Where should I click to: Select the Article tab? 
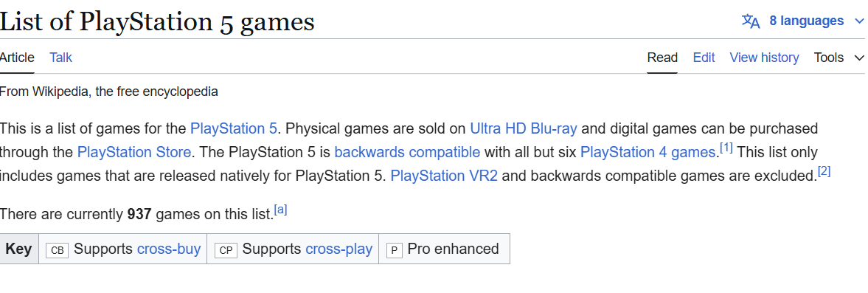pos(17,58)
